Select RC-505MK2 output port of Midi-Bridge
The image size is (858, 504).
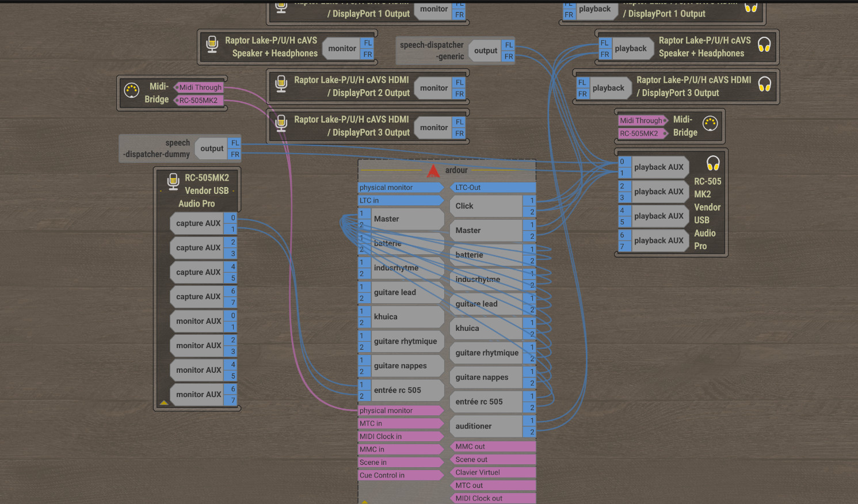coord(199,101)
